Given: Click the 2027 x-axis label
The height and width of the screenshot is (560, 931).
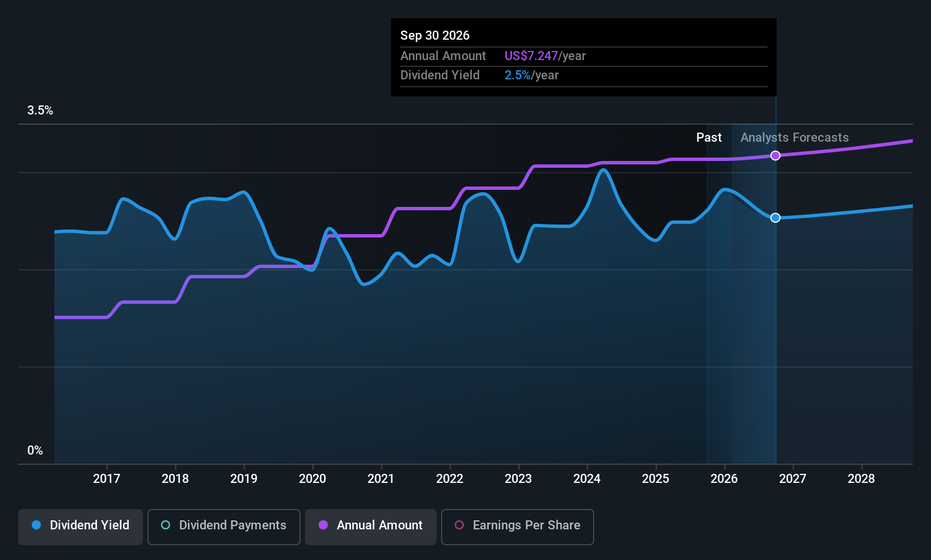Looking at the screenshot, I should (793, 478).
